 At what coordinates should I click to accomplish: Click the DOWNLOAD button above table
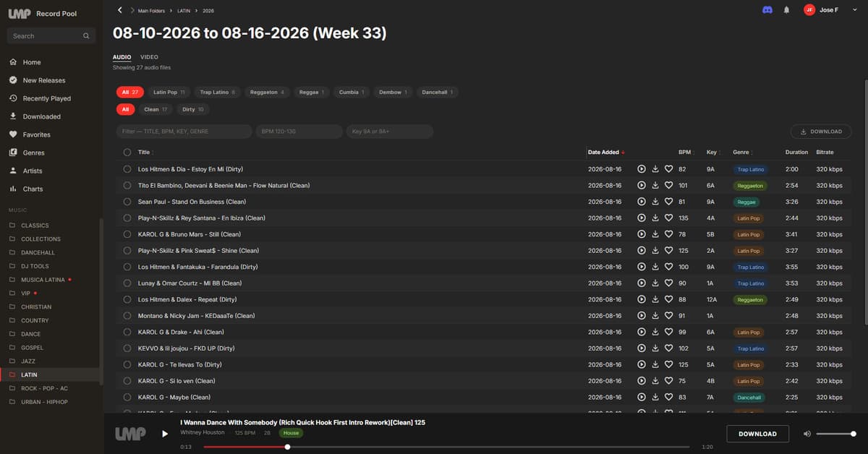(x=821, y=132)
